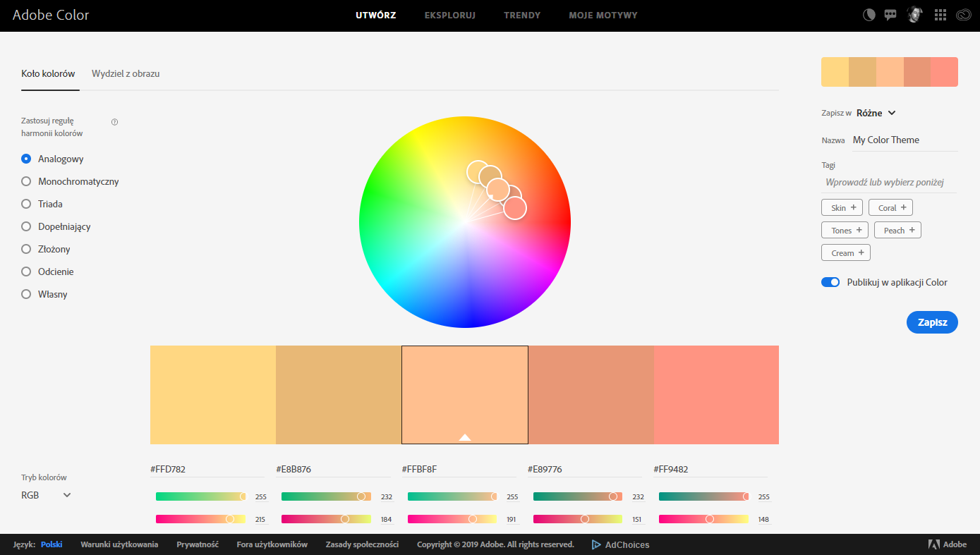
Task: Open Fora użytkowników link
Action: pos(272,544)
